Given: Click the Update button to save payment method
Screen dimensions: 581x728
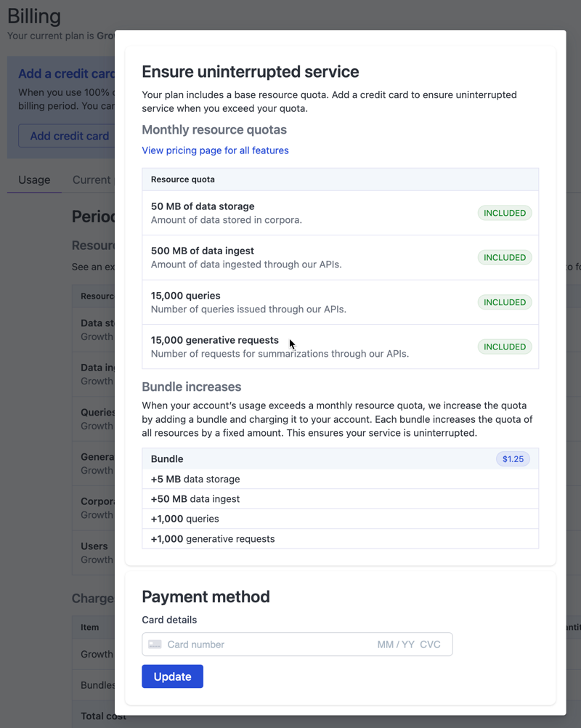Looking at the screenshot, I should click(172, 676).
